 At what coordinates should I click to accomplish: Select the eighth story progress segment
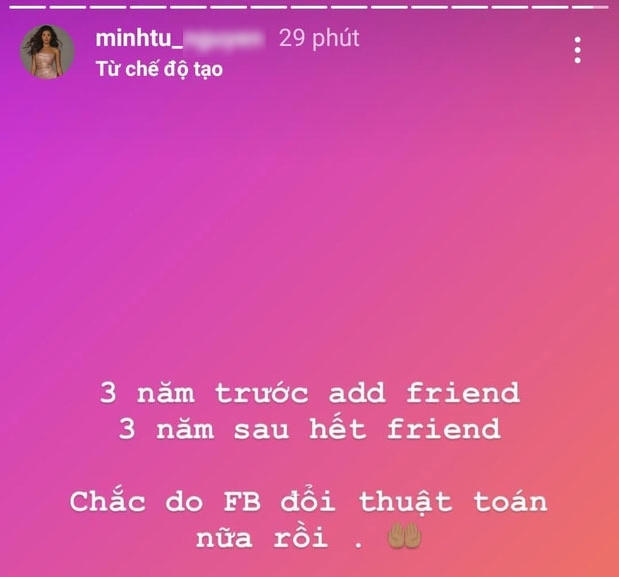click(x=309, y=7)
